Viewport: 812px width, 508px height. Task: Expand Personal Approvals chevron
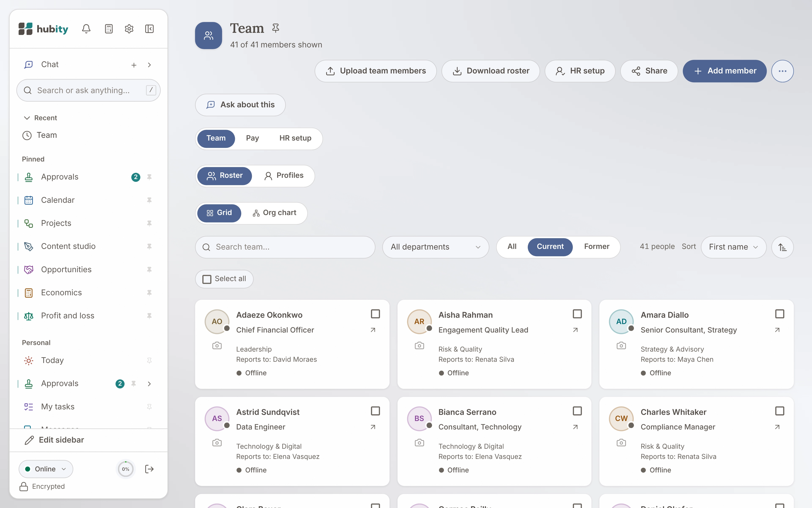[149, 384]
